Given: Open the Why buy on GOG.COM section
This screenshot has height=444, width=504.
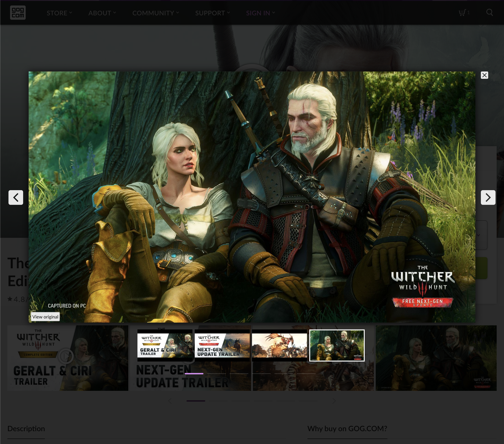Looking at the screenshot, I should point(347,428).
